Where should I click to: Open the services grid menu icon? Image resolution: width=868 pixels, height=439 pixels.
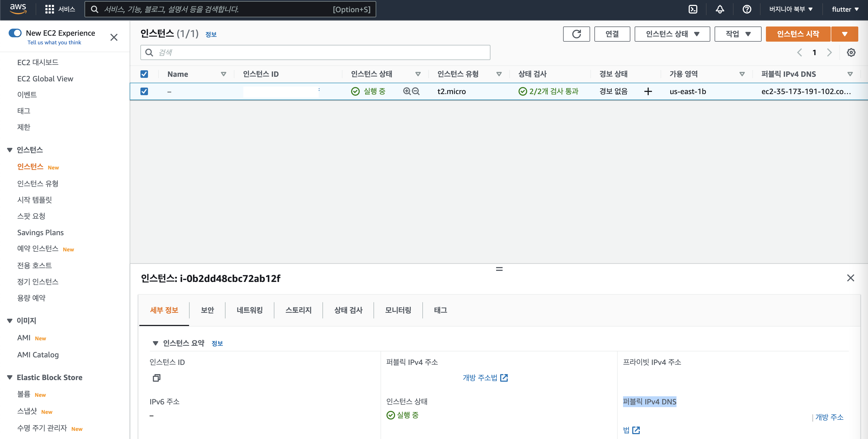tap(49, 9)
